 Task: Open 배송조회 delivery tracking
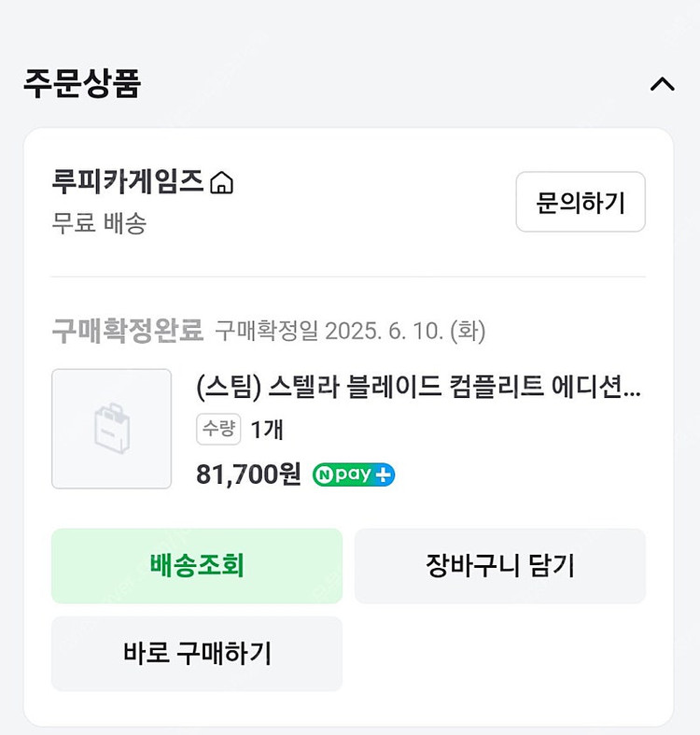tap(197, 566)
